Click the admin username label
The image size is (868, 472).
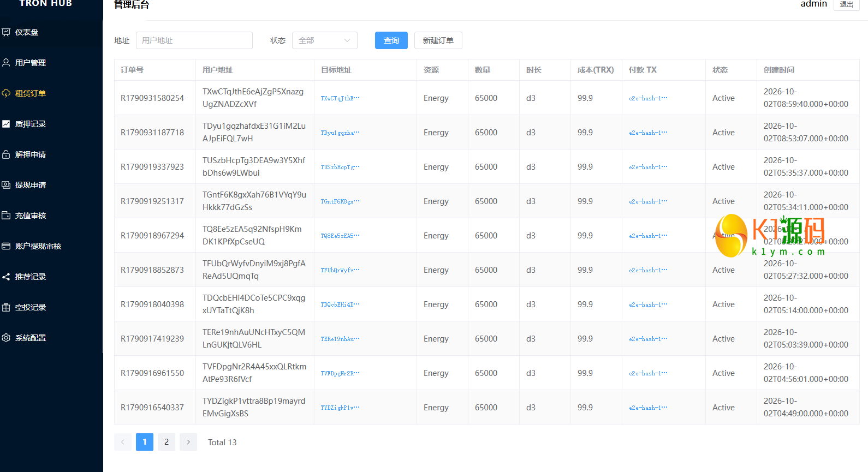[x=814, y=4]
